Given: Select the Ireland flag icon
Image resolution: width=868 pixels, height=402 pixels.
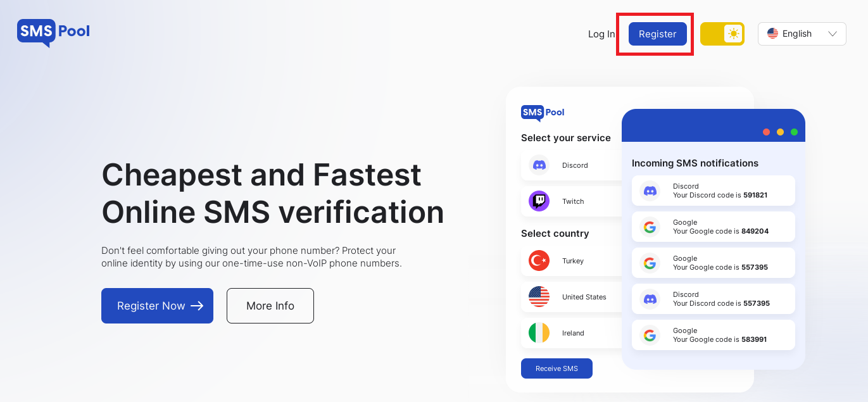Looking at the screenshot, I should (539, 333).
